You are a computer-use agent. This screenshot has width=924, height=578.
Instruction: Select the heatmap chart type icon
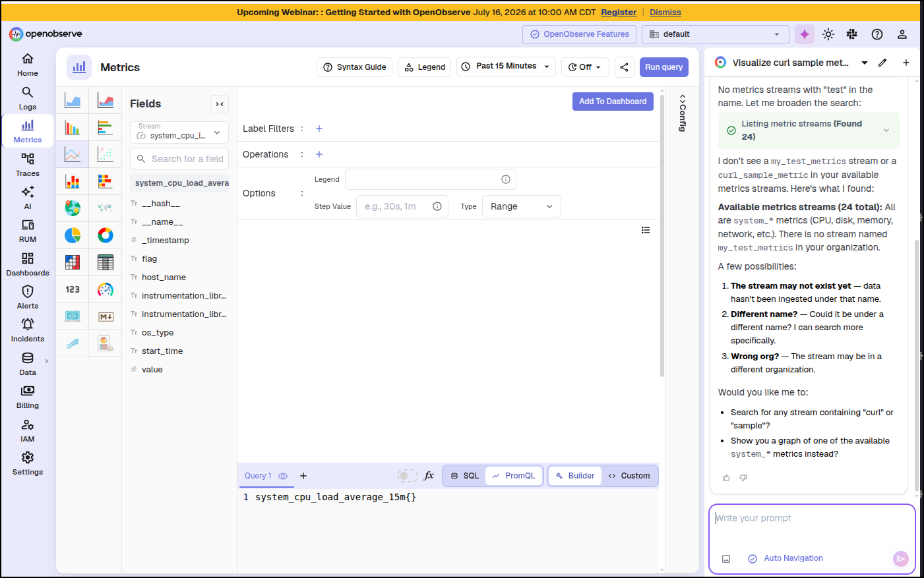[73, 262]
